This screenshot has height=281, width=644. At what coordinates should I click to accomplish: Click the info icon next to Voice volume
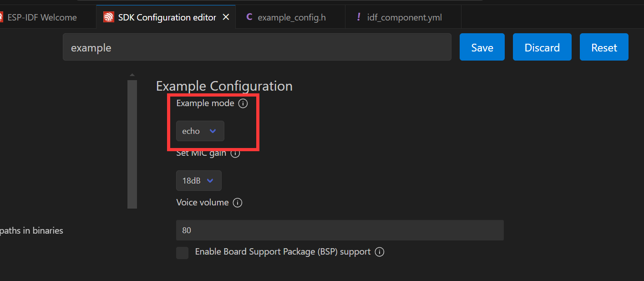coord(237,203)
